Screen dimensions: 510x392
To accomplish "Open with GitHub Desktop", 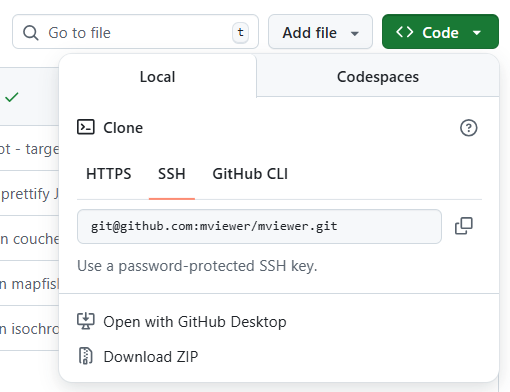I will click(182, 322).
